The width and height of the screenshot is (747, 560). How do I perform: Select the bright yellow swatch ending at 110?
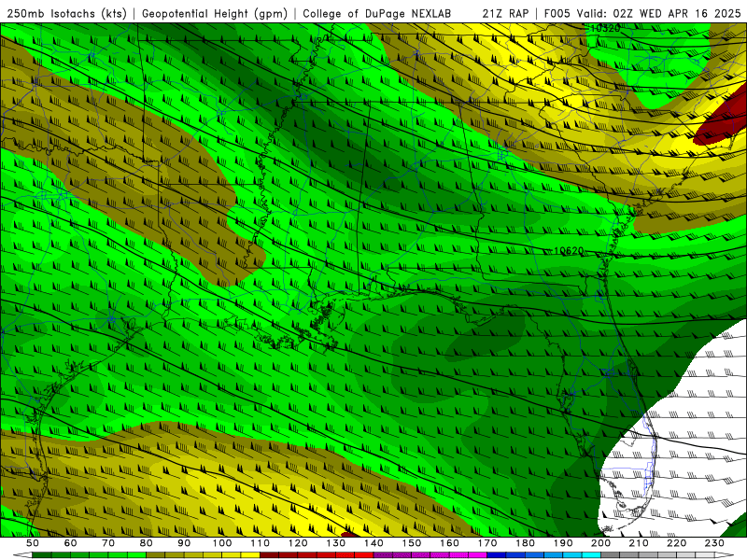tap(250, 555)
